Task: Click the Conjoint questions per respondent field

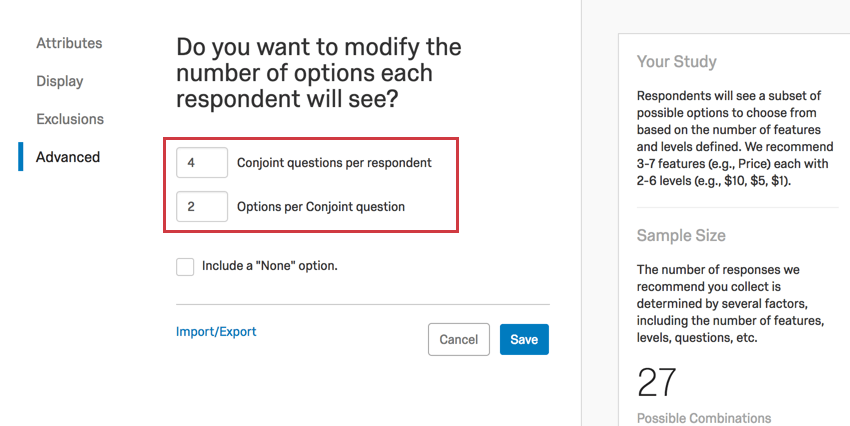Action: pyautogui.click(x=202, y=163)
